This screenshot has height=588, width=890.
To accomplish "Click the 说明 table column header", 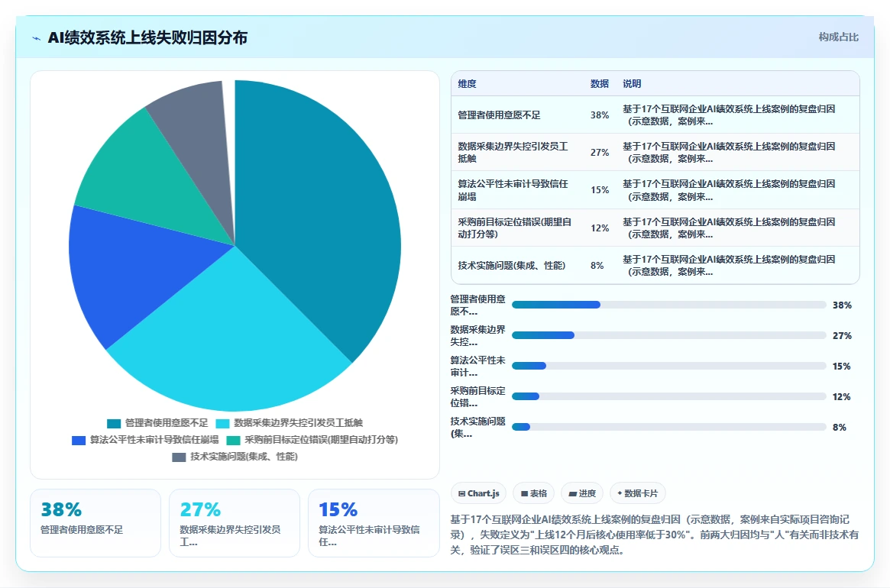I will click(632, 83).
